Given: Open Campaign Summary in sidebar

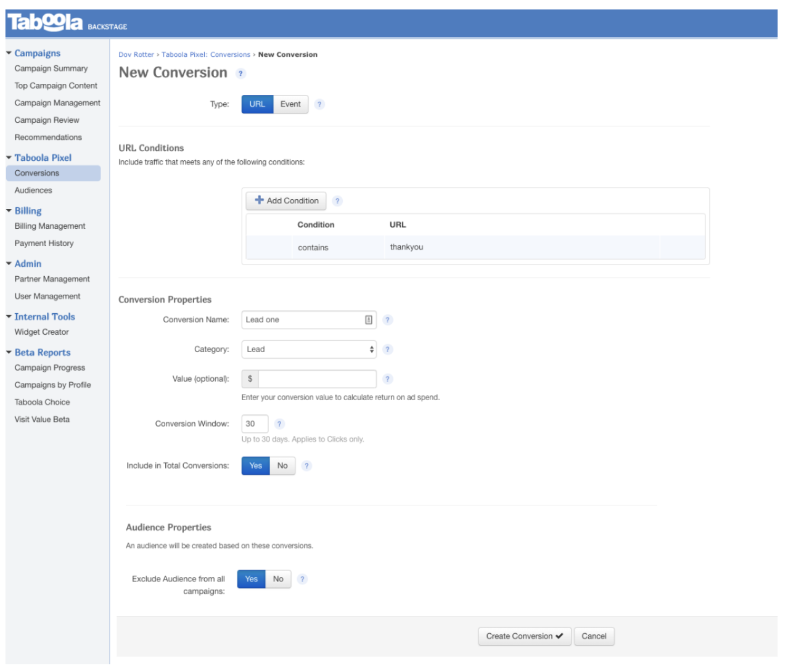Looking at the screenshot, I should 51,68.
